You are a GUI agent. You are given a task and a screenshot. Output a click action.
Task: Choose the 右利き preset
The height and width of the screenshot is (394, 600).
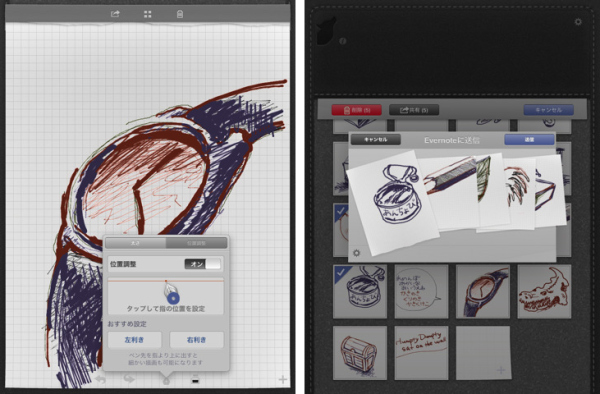click(x=197, y=340)
